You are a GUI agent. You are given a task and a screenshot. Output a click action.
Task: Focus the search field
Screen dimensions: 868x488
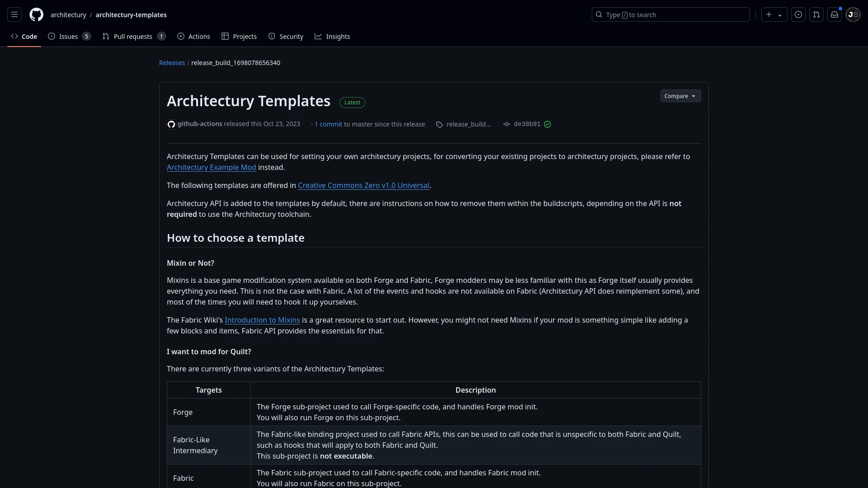670,14
